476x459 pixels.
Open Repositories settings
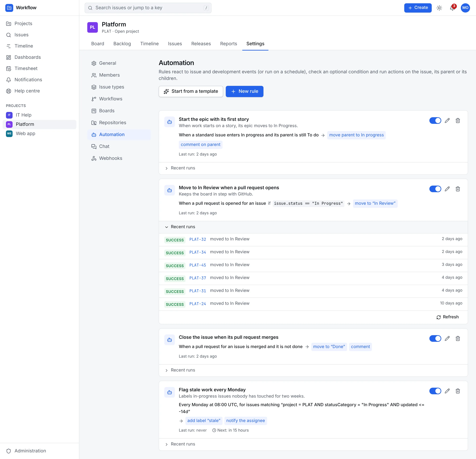click(119, 123)
